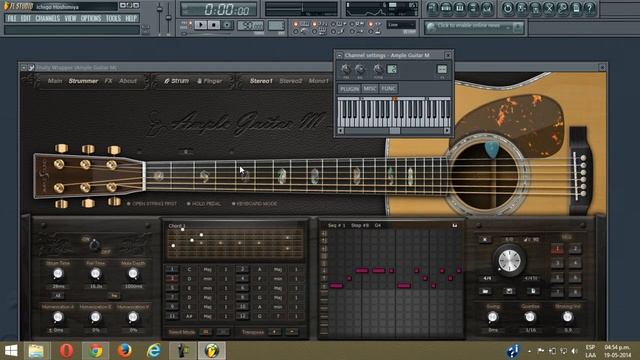The height and width of the screenshot is (360, 640).
Task: Switch to the Strummer tab
Action: click(x=83, y=81)
